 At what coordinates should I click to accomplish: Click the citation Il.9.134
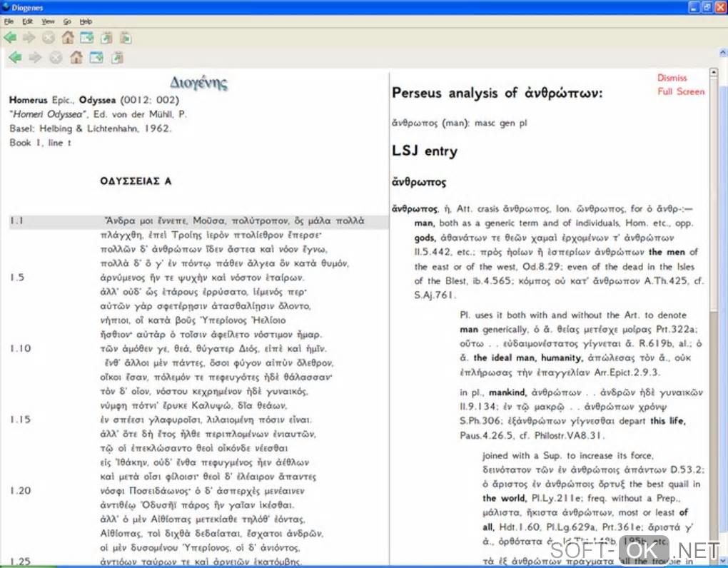click(478, 407)
